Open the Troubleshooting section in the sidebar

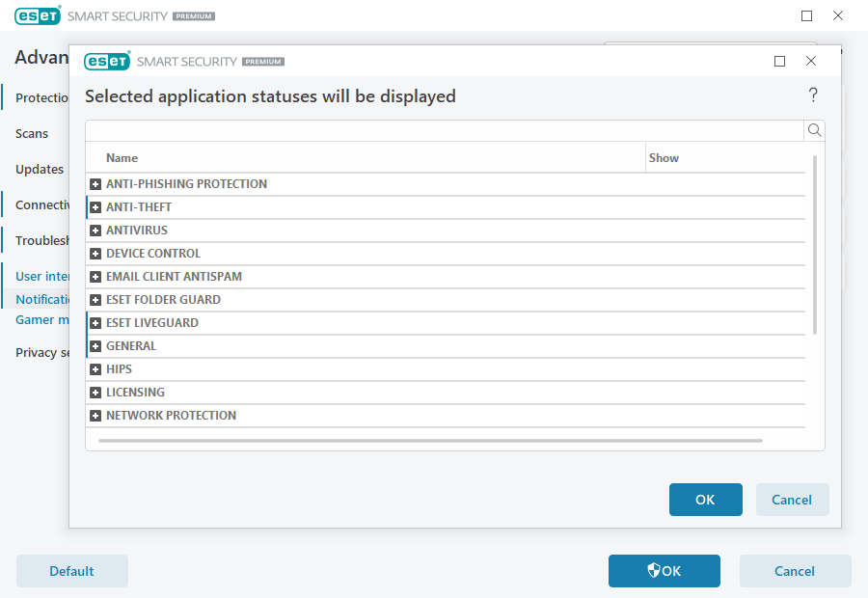coord(42,240)
